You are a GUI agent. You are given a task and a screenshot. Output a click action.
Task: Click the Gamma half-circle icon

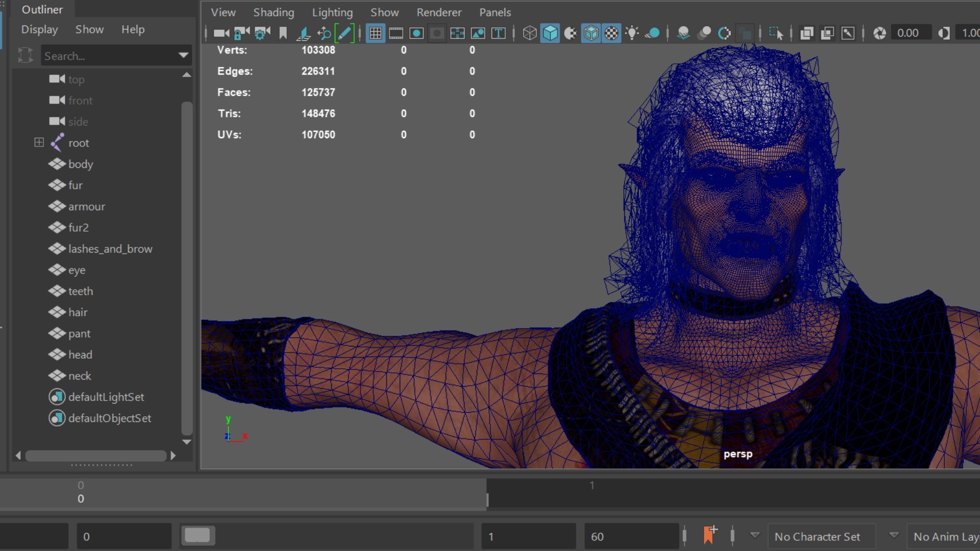944,33
